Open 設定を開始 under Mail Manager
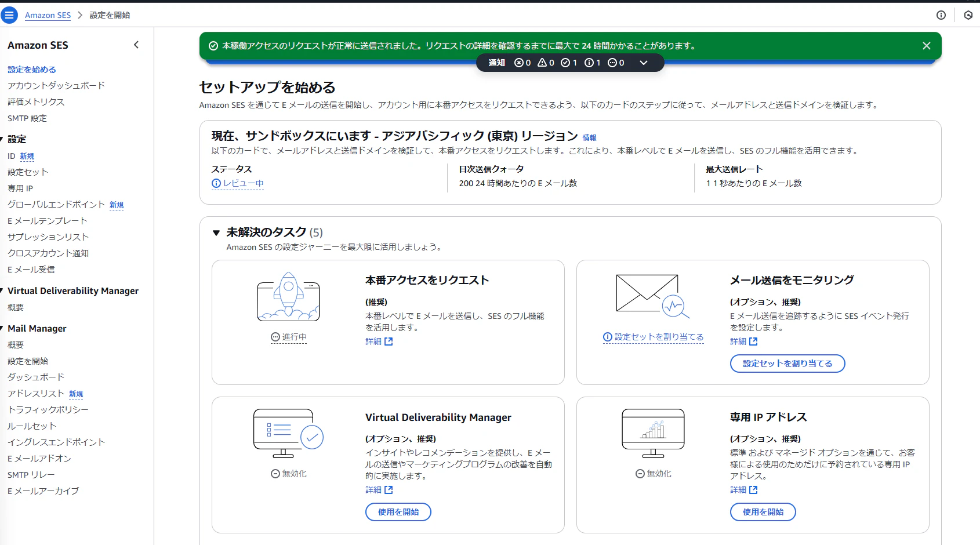The image size is (980, 545). point(28,361)
